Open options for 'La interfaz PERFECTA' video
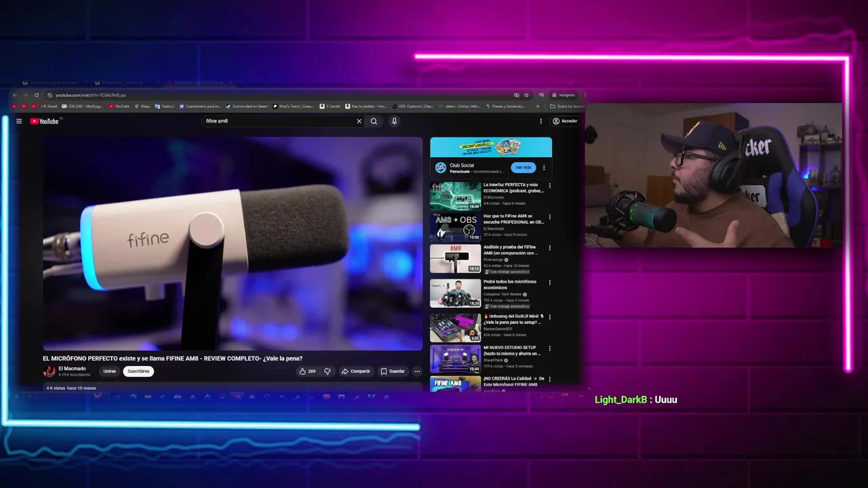Screen dimensions: 868x488 coord(549,185)
